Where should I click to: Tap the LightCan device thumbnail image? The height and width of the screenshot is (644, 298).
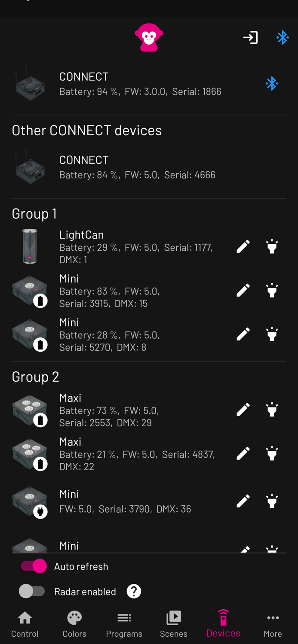click(x=30, y=246)
